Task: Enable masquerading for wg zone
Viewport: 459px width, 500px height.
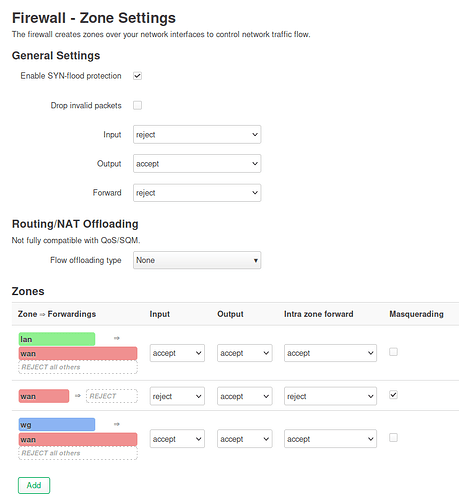Action: [x=393, y=437]
